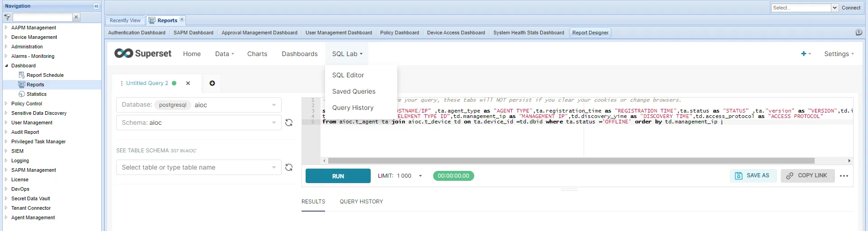Open the Schema aioc dropdown
This screenshot has width=868, height=231.
click(199, 123)
